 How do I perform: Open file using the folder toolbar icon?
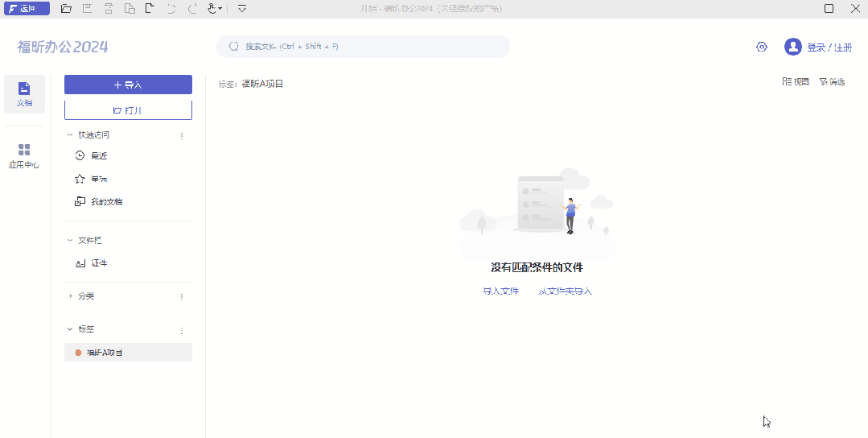coord(66,8)
